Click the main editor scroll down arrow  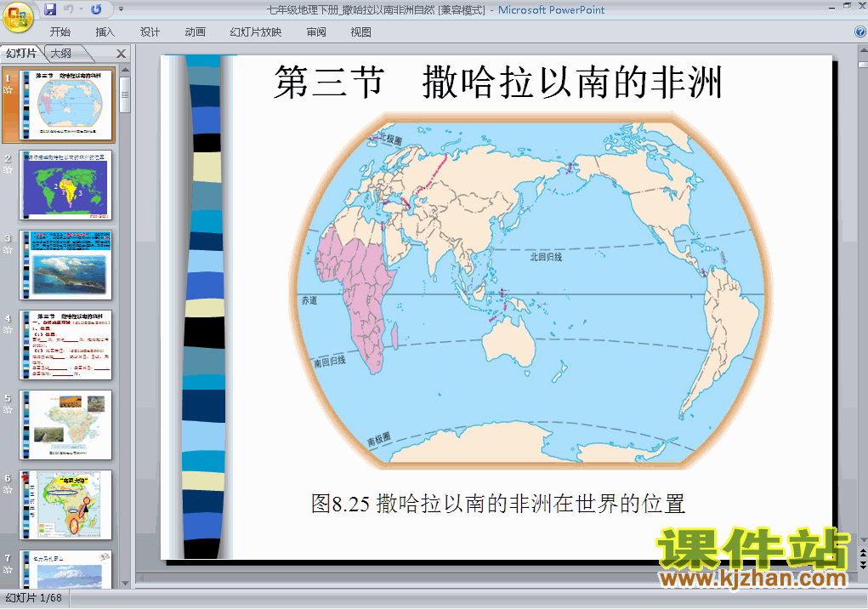click(x=863, y=539)
